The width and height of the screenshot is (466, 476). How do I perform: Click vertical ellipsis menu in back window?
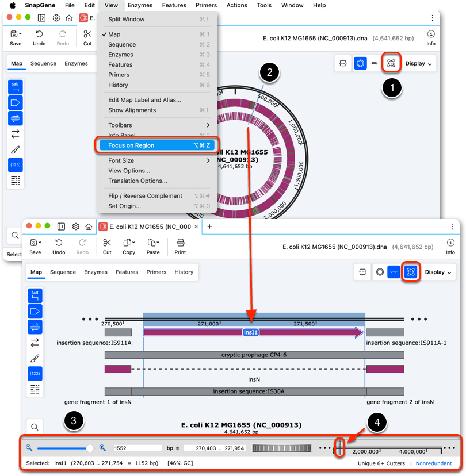click(x=432, y=18)
